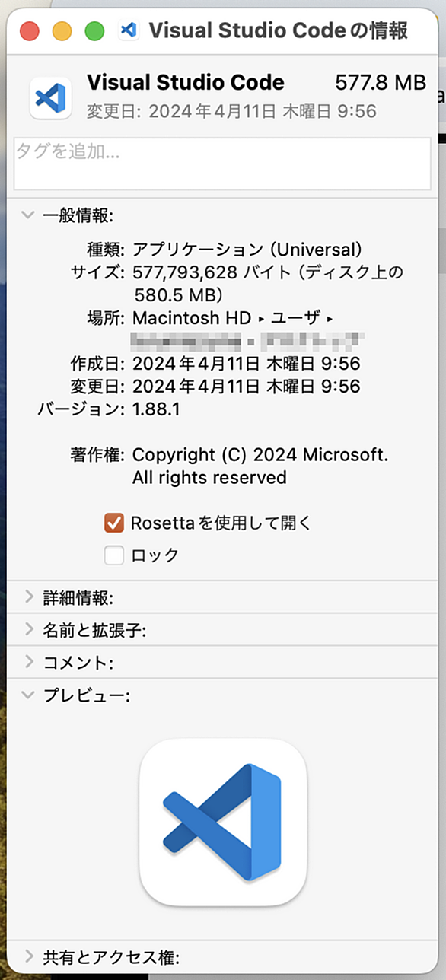Click the Macintosh HD location path
The height and width of the screenshot is (980, 446).
191,317
